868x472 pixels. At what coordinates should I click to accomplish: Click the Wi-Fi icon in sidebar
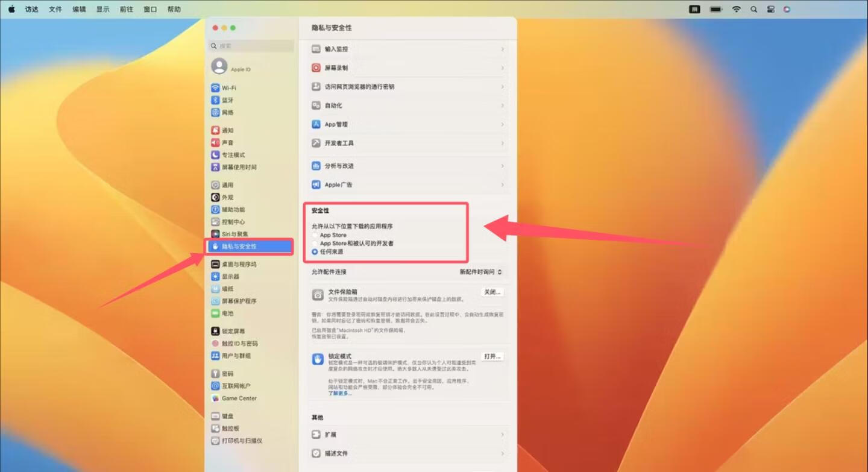215,88
